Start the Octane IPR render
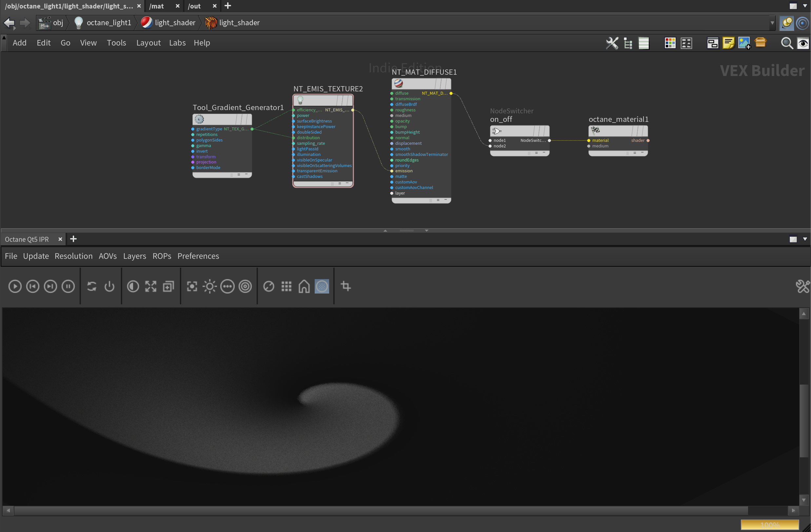Screen dimensions: 811x532 pyautogui.click(x=15, y=286)
